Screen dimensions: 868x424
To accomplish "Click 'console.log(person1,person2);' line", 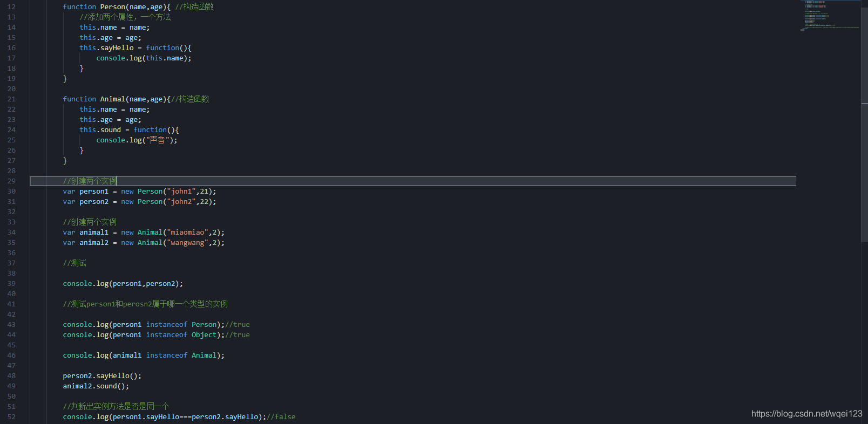I will click(123, 284).
